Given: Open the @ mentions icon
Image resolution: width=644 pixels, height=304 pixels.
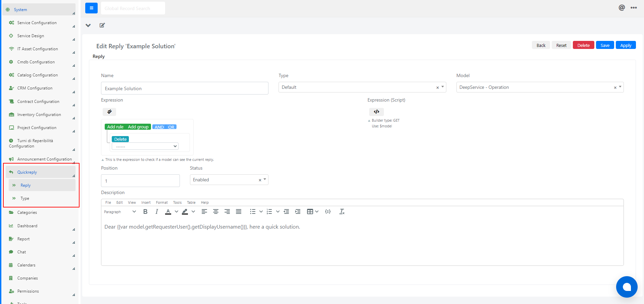Looking at the screenshot, I should [x=622, y=8].
